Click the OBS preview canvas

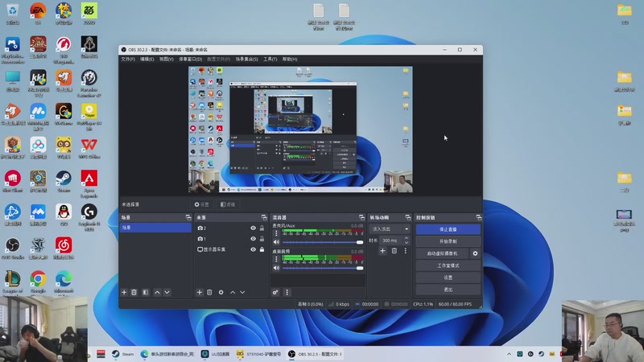pos(300,130)
